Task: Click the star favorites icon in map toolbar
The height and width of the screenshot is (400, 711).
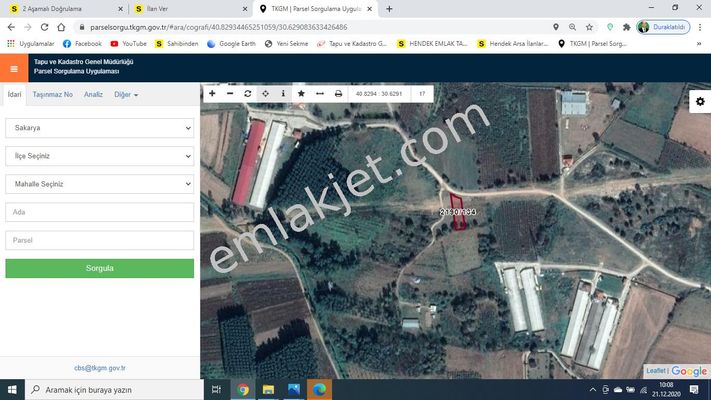Action: pos(301,93)
